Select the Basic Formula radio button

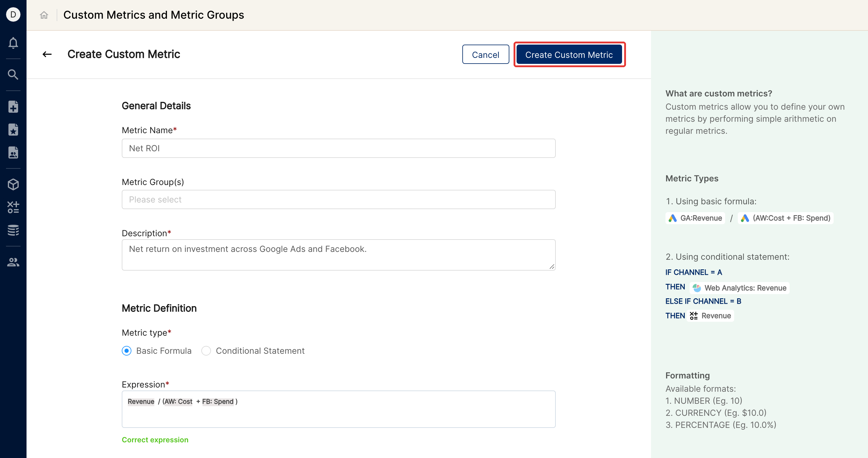click(126, 350)
